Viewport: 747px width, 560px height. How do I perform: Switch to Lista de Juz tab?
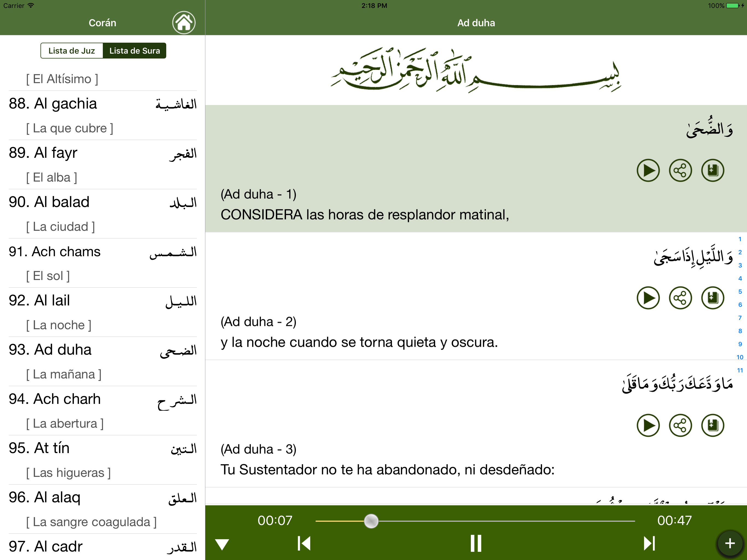click(72, 51)
